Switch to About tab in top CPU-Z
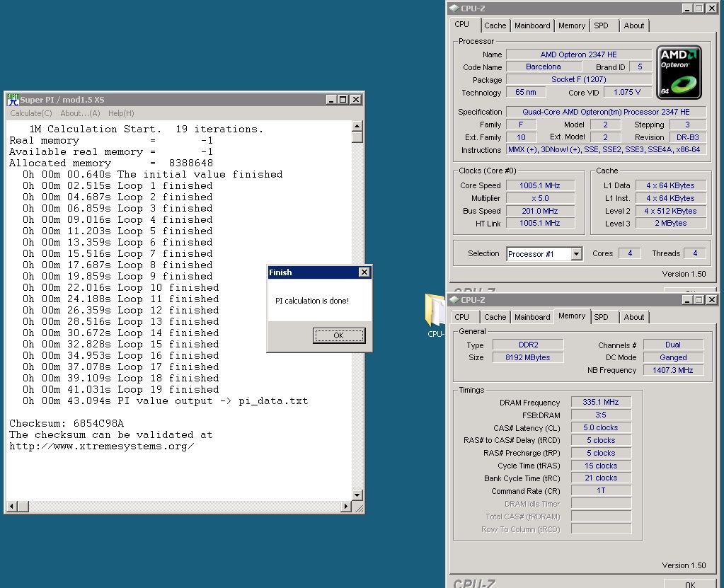Screen dimensions: 724x588 pos(634,26)
